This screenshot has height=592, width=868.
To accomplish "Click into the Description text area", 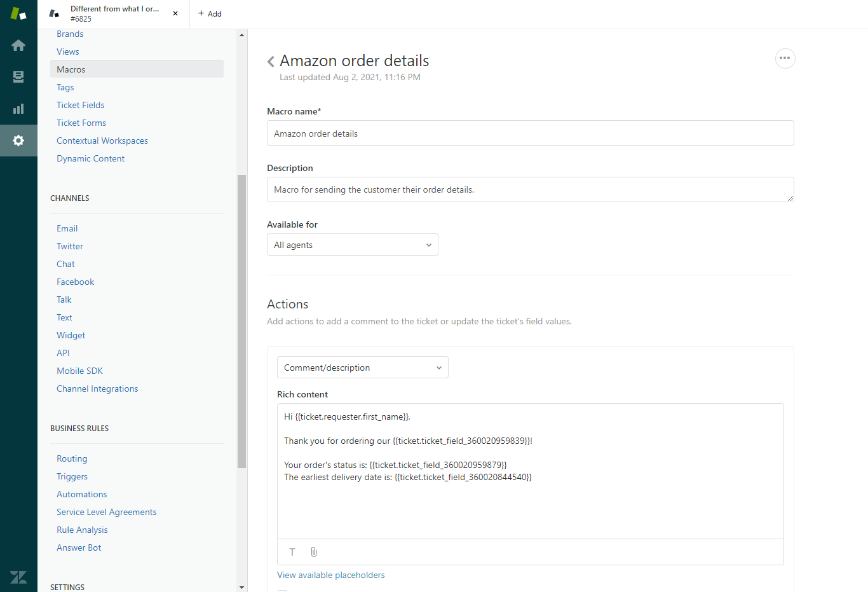I will point(531,189).
